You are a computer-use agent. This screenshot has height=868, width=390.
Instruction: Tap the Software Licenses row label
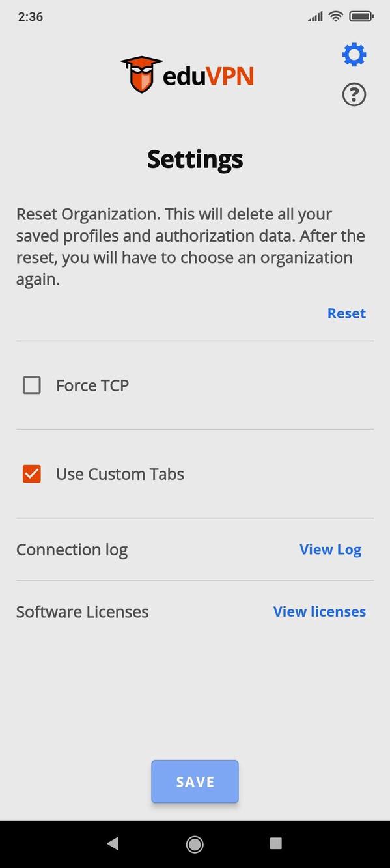[82, 611]
